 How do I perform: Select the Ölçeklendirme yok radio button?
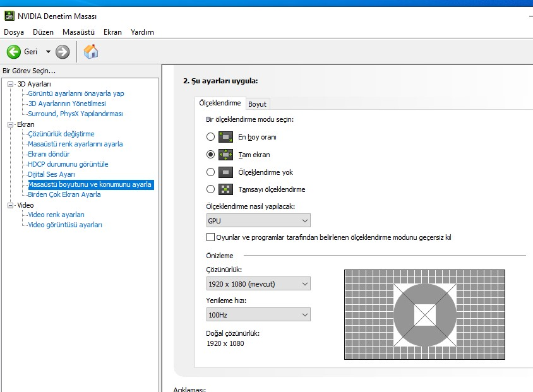point(211,172)
